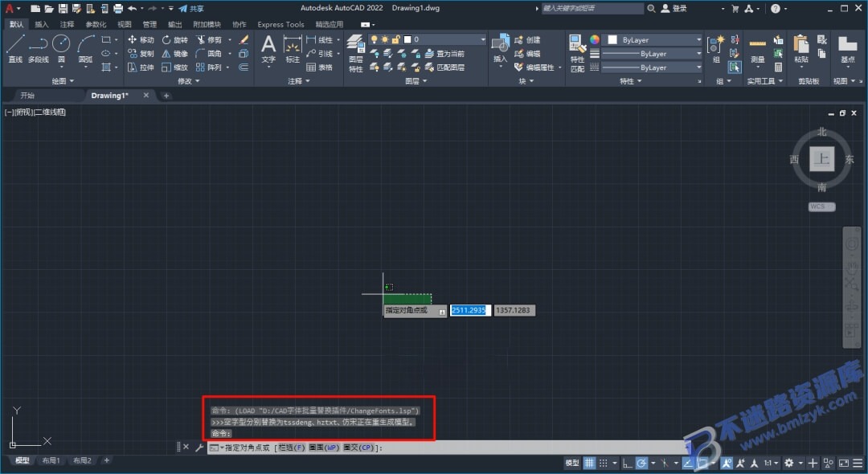Screen dimensions: 868x474
Task: Expand the Draw (绘图) panel arrow
Action: point(62,81)
